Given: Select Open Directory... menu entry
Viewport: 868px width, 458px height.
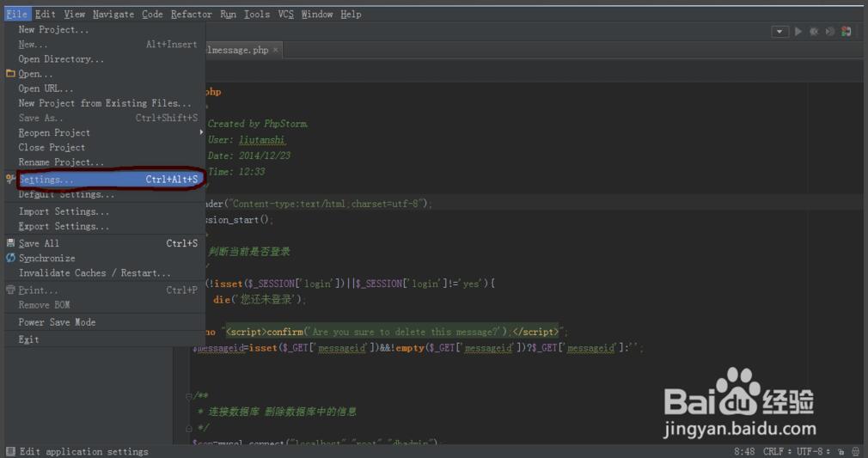Looking at the screenshot, I should click(105, 58).
